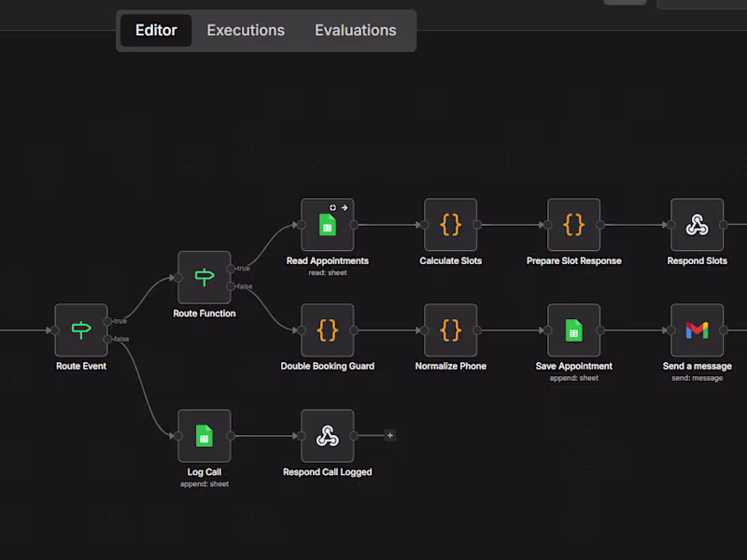The width and height of the screenshot is (747, 560).
Task: Click the Log Call output connector
Action: (231, 436)
